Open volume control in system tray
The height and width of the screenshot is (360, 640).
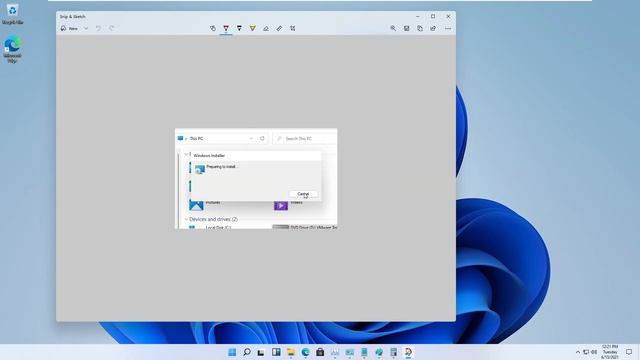(594, 352)
